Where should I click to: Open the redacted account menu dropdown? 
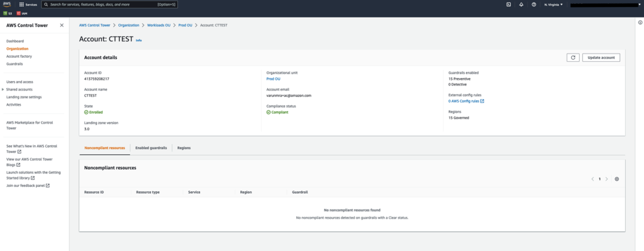tap(606, 4)
